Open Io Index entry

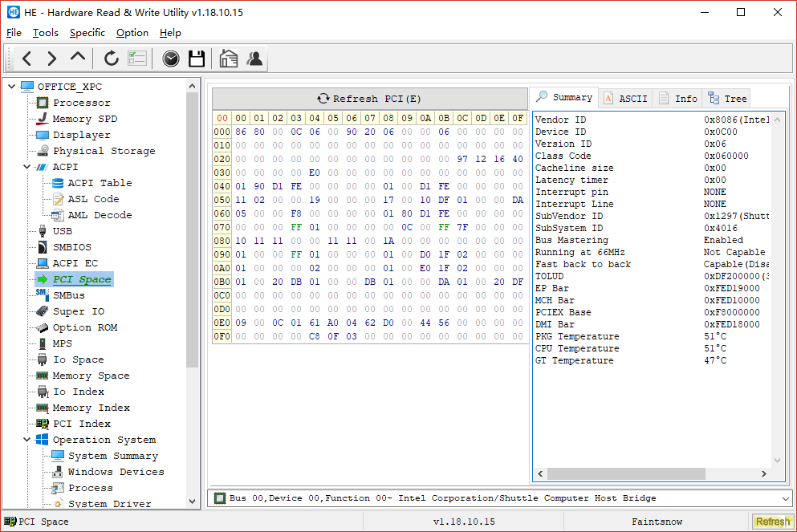click(x=79, y=392)
